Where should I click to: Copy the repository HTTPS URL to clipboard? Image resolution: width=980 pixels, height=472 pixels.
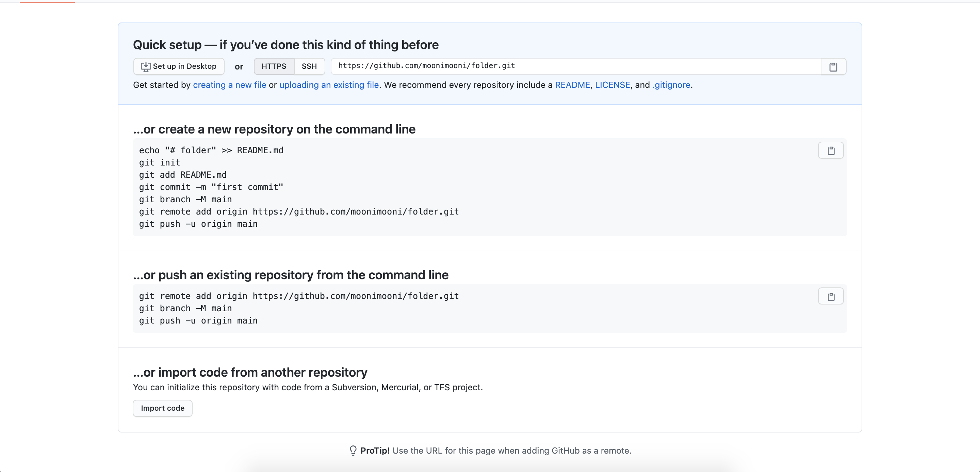coord(833,67)
